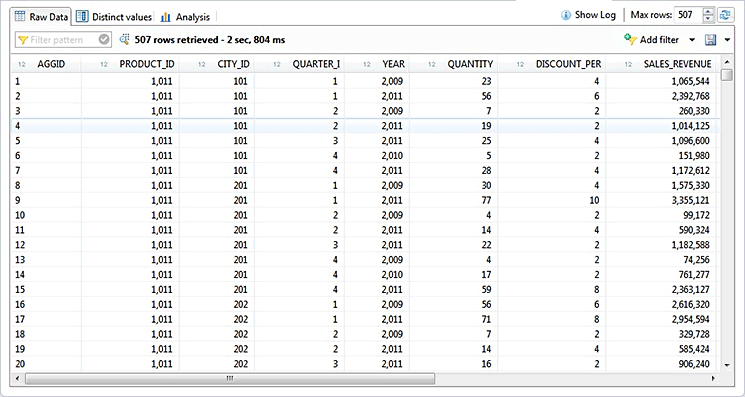Click the Max rows input field
Image resolution: width=745 pixels, height=397 pixels.
click(688, 15)
